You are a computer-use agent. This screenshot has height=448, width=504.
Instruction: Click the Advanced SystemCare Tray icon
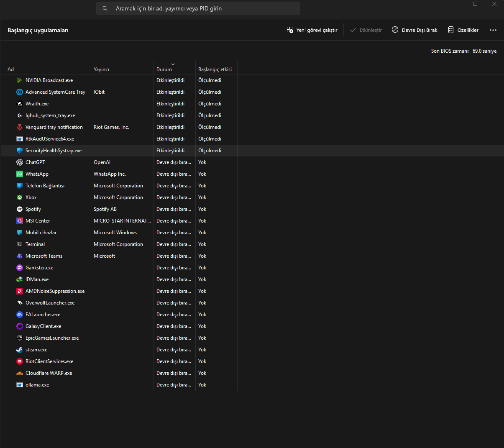pyautogui.click(x=20, y=92)
